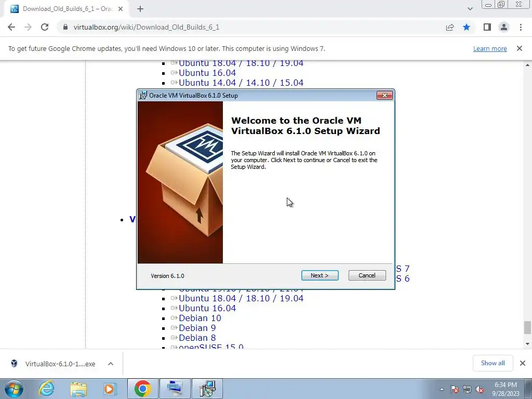This screenshot has width=532, height=399.
Task: Click the scrollbar down arrow
Action: [x=527, y=344]
